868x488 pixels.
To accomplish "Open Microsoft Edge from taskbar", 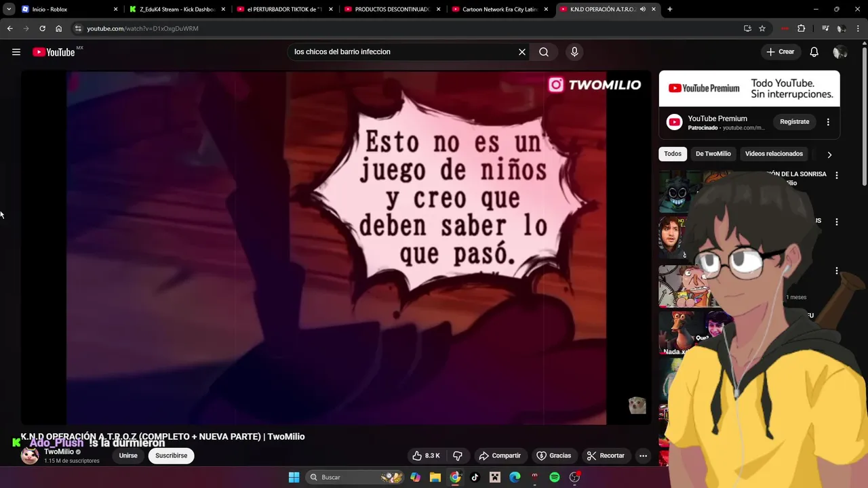I will (x=515, y=477).
